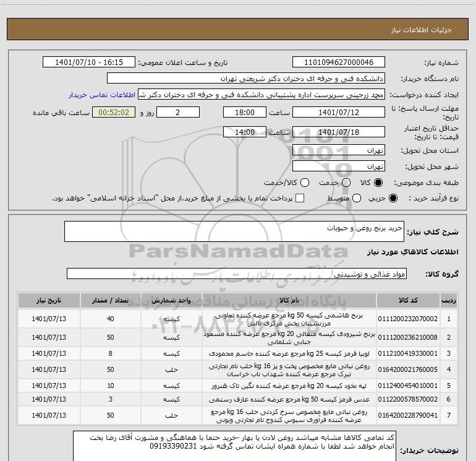This screenshot has width=476, height=461.
Task: Click the لپه نخود item name in row 5
Action: [289, 386]
